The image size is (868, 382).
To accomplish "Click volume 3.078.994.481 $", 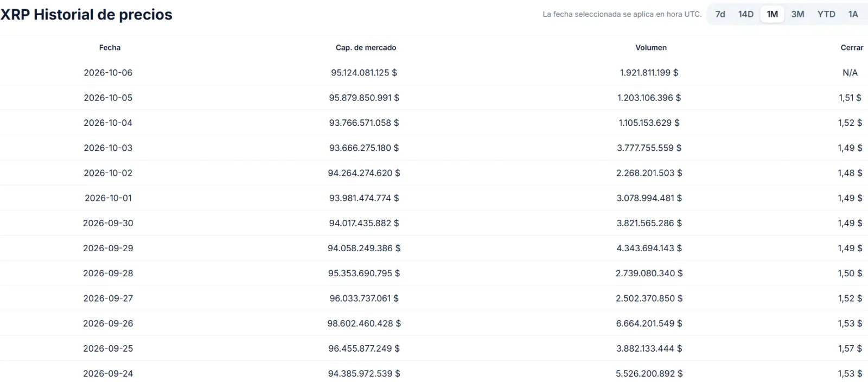I will (649, 198).
